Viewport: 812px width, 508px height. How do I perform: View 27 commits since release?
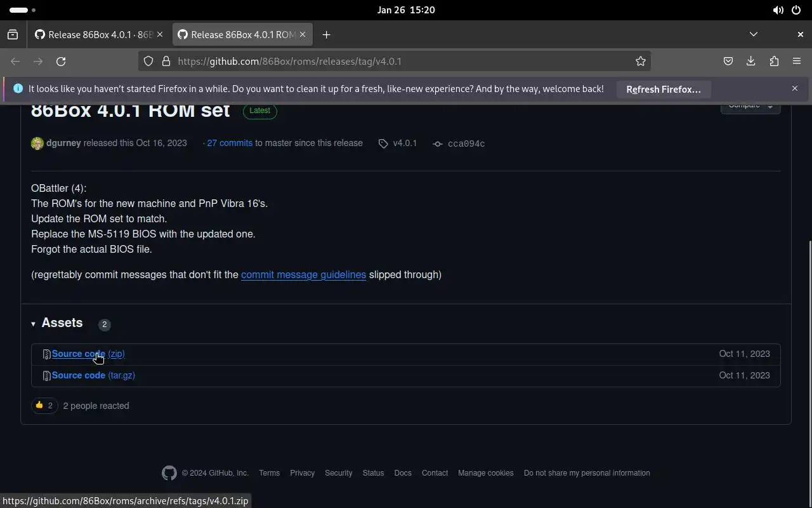pyautogui.click(x=230, y=144)
